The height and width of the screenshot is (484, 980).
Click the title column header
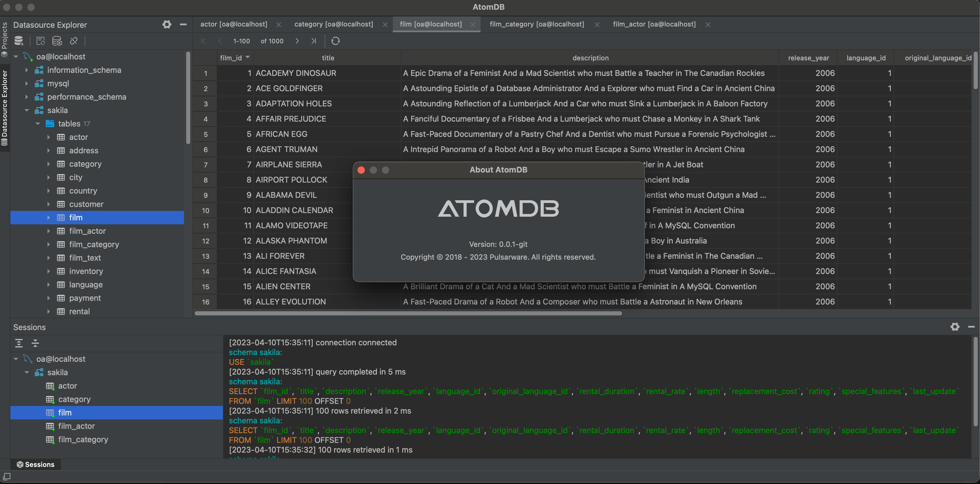[328, 58]
